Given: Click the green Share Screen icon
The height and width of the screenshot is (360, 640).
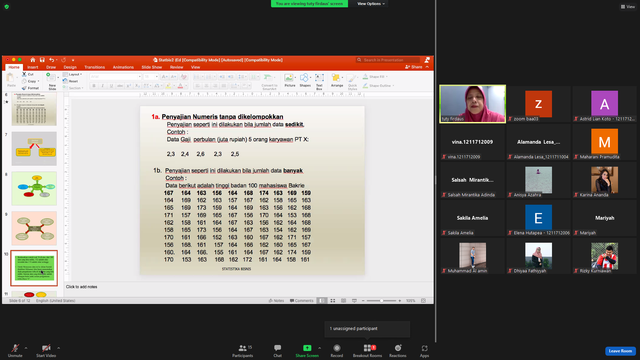Looking at the screenshot, I should coord(307,348).
